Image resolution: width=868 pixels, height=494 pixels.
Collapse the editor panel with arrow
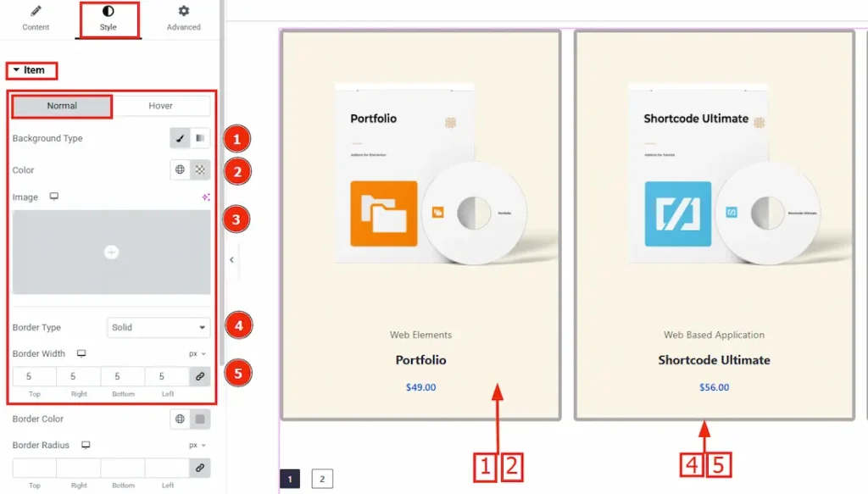[x=231, y=259]
